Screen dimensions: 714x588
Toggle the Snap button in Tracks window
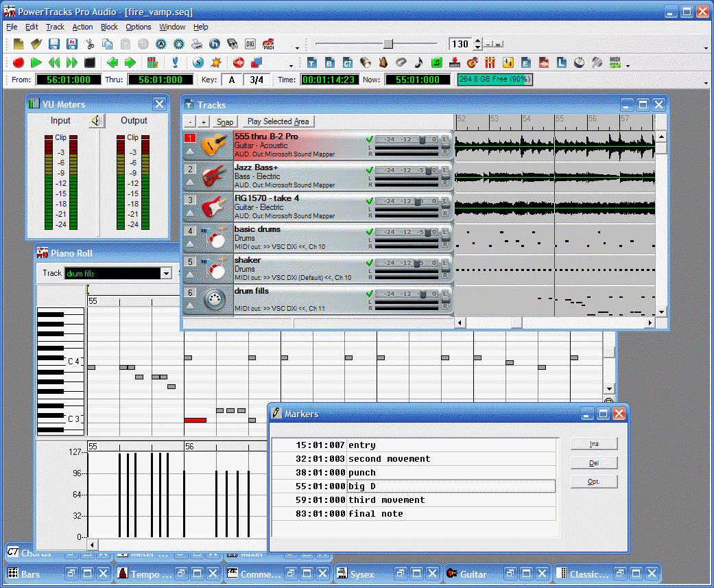(225, 121)
